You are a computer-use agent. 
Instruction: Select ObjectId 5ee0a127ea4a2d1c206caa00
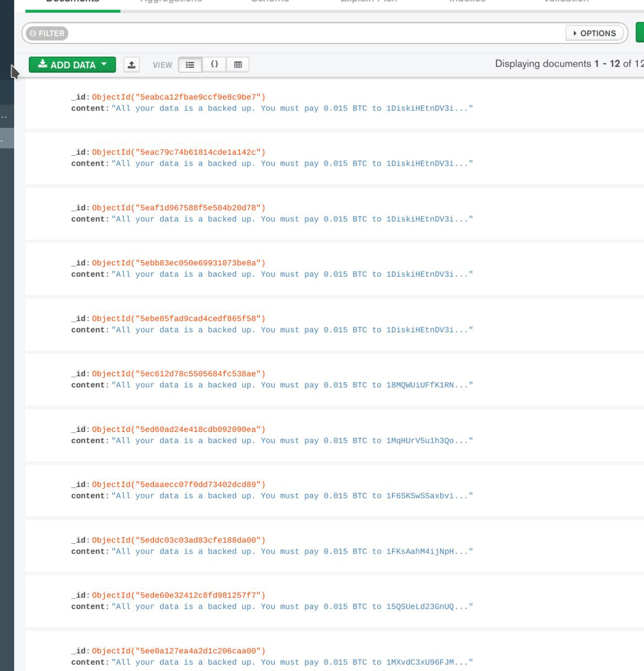pyautogui.click(x=179, y=651)
